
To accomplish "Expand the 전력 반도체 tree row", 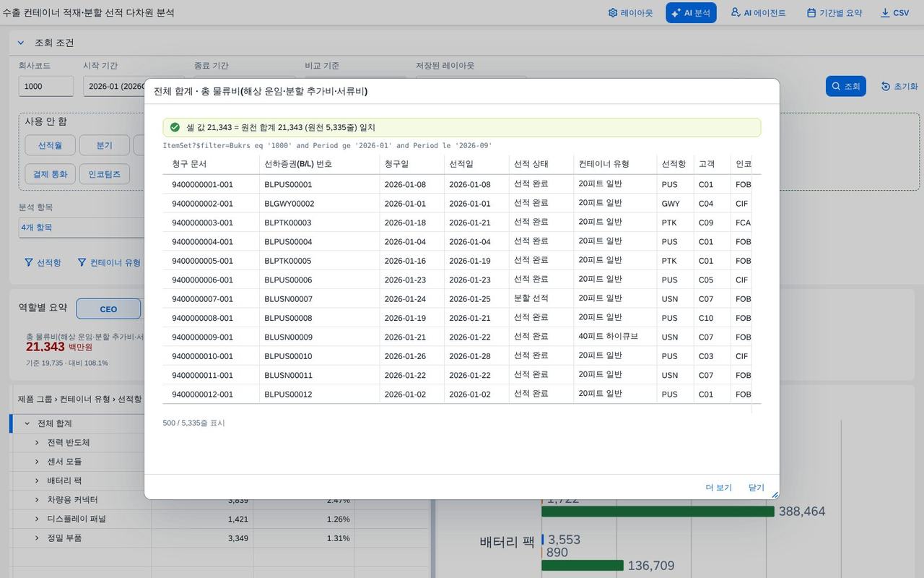I will (38, 442).
